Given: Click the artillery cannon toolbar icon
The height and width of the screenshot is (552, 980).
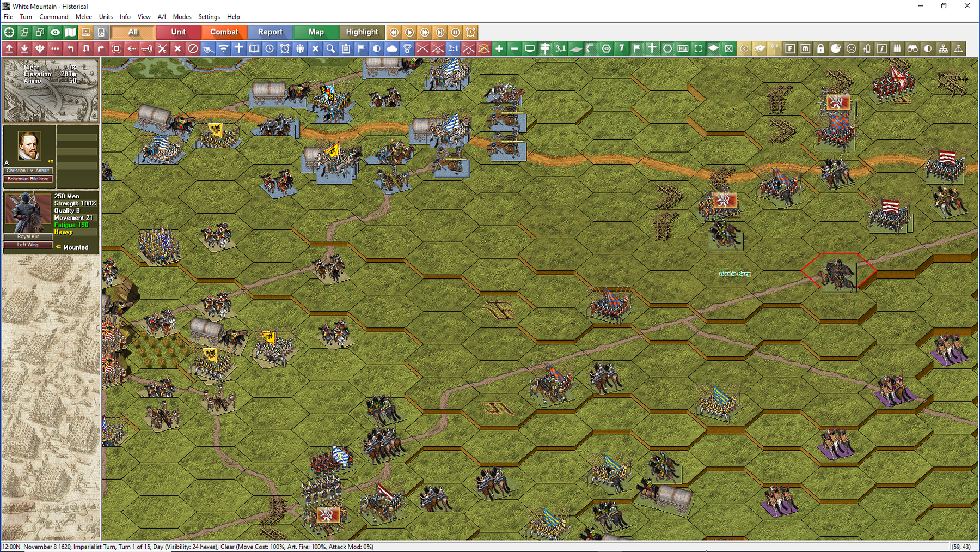Looking at the screenshot, I should point(208,48).
